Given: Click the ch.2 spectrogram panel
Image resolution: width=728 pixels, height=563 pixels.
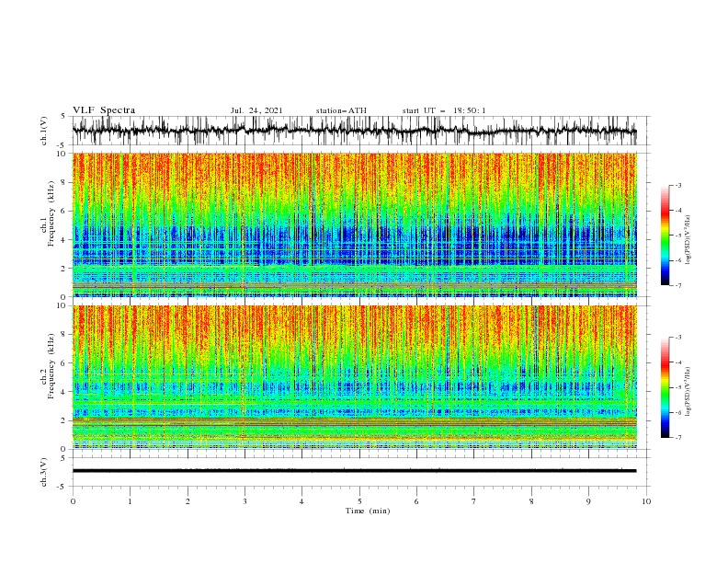Looking at the screenshot, I should (354, 377).
